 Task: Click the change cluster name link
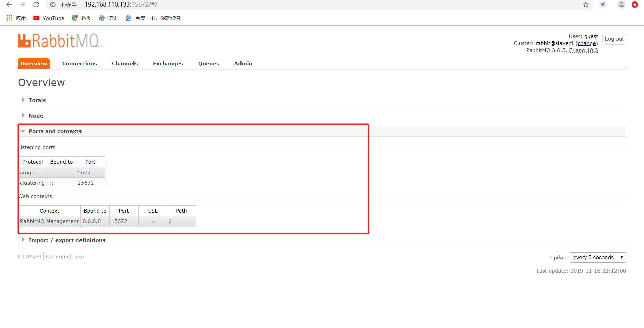click(587, 43)
